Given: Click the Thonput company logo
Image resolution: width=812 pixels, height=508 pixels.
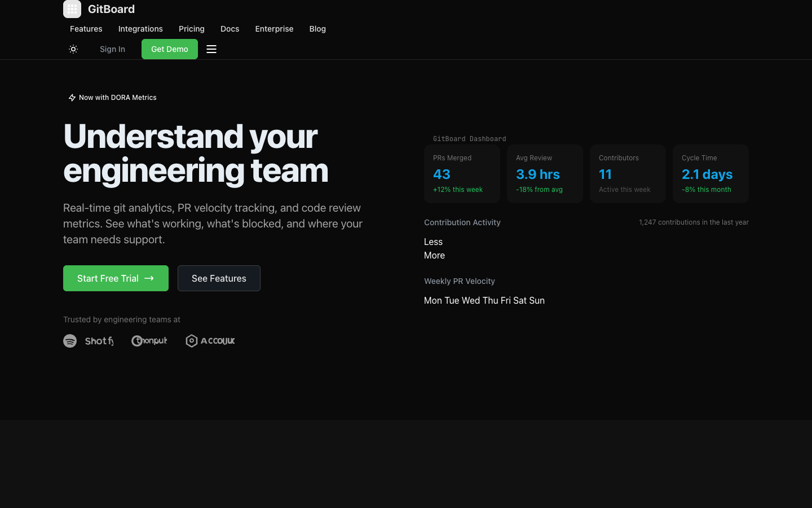Looking at the screenshot, I should tap(149, 341).
